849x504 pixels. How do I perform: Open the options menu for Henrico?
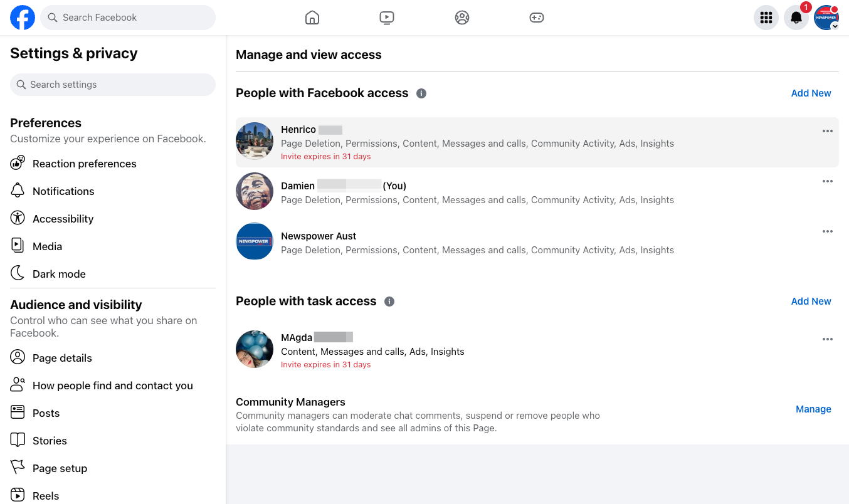pyautogui.click(x=828, y=131)
